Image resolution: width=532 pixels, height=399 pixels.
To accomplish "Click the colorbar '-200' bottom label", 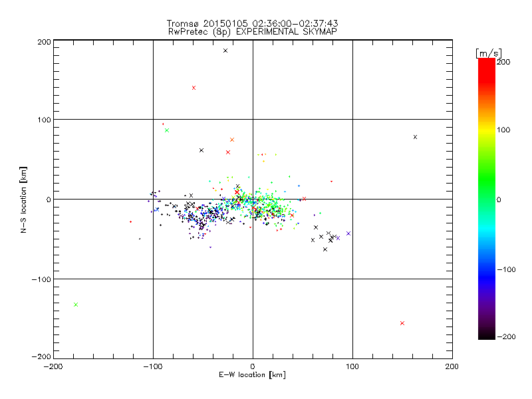I will 506,336.
